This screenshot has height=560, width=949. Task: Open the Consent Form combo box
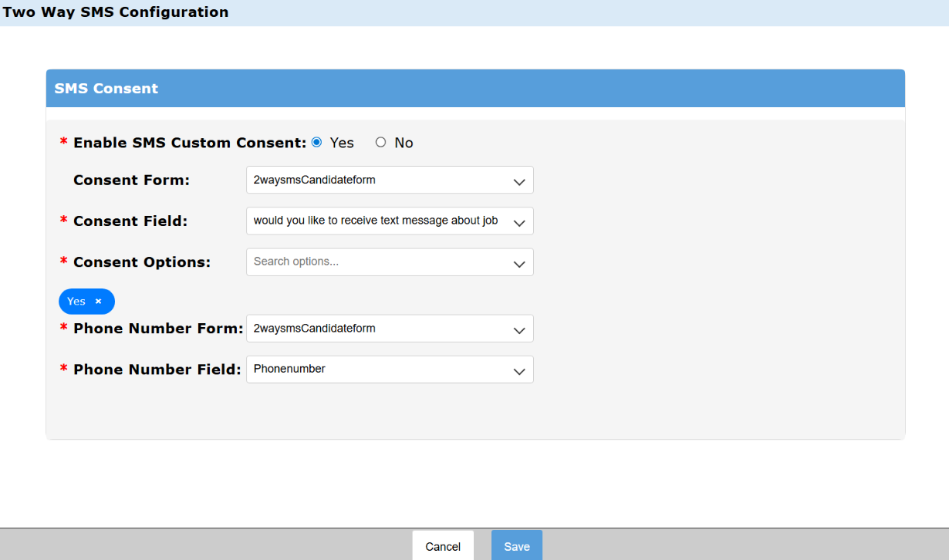[378, 180]
